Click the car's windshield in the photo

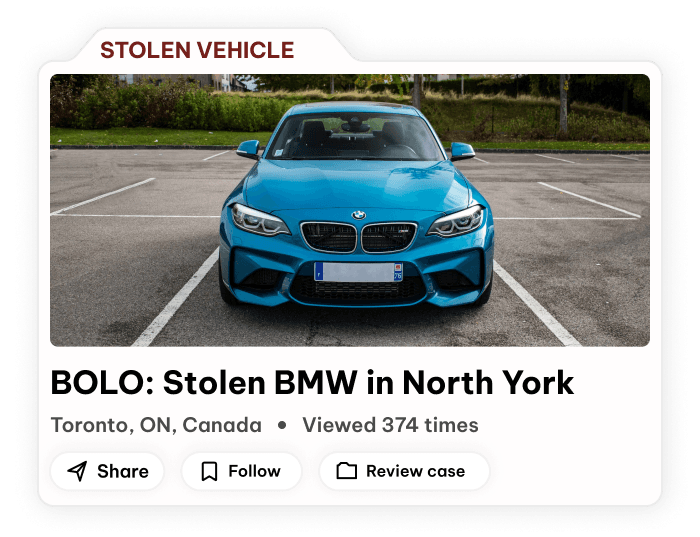point(355,135)
